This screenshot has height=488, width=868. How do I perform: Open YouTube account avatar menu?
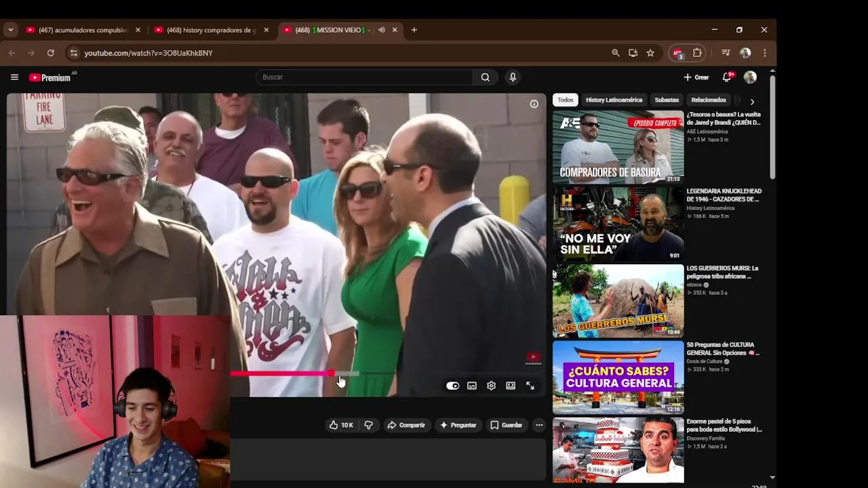(750, 77)
